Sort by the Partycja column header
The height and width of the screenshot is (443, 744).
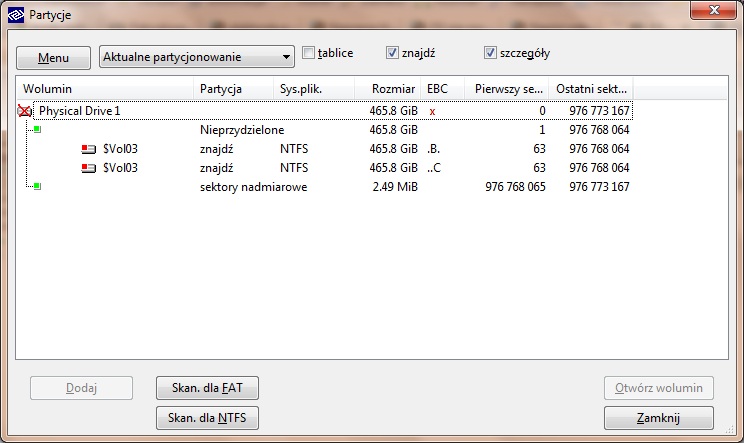point(233,89)
